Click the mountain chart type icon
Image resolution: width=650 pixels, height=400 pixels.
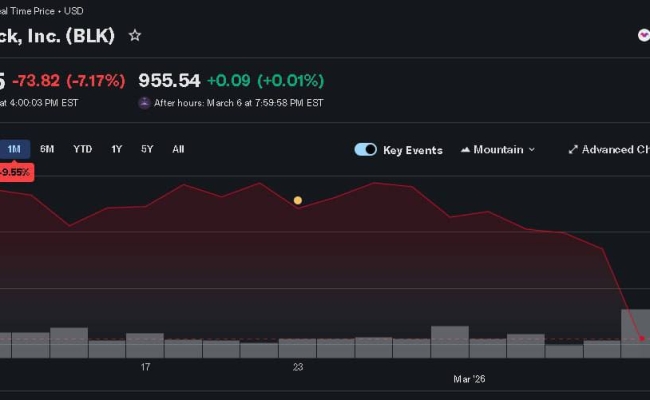(x=465, y=150)
